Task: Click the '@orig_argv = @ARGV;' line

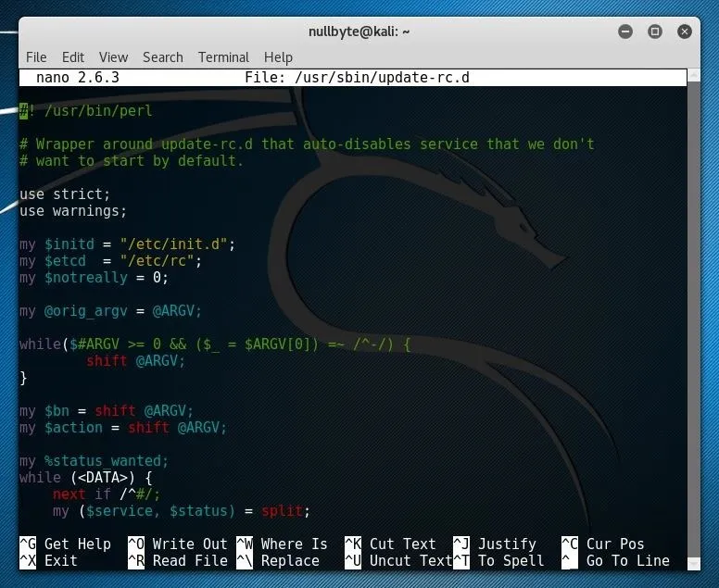Action: click(x=110, y=311)
